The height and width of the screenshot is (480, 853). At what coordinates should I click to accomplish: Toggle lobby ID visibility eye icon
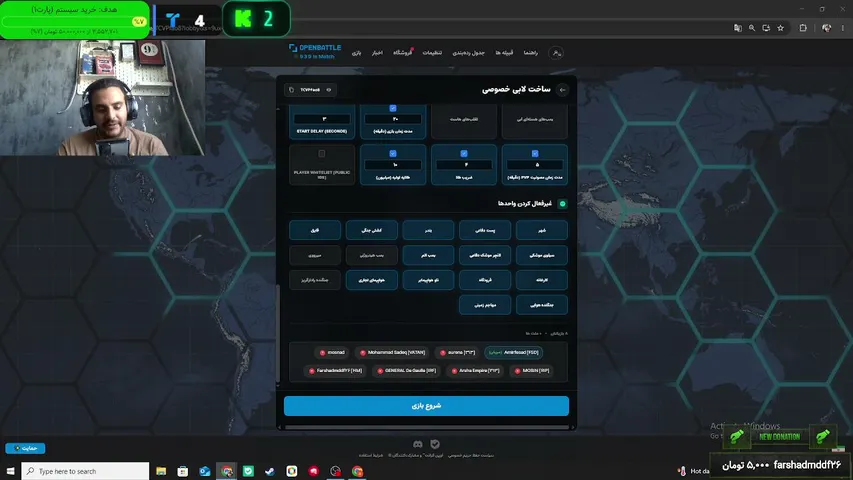pyautogui.click(x=329, y=90)
